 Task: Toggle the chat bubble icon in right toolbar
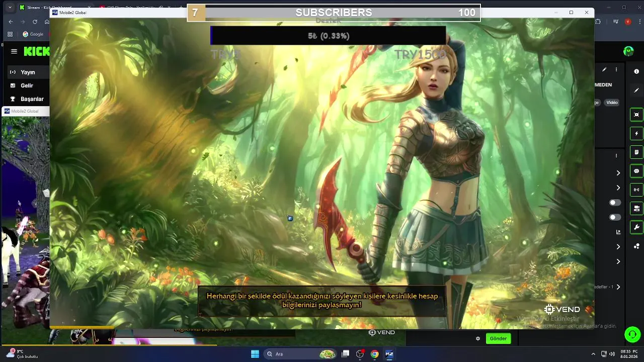click(636, 171)
